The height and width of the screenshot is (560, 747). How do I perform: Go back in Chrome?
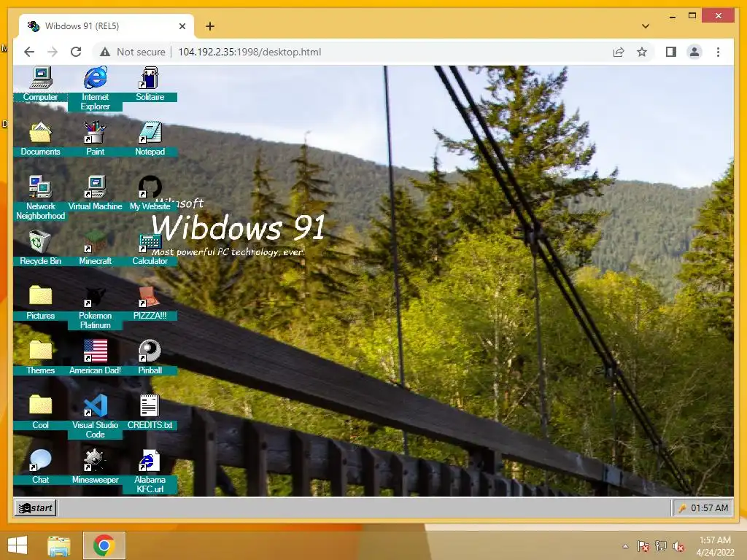coord(29,52)
